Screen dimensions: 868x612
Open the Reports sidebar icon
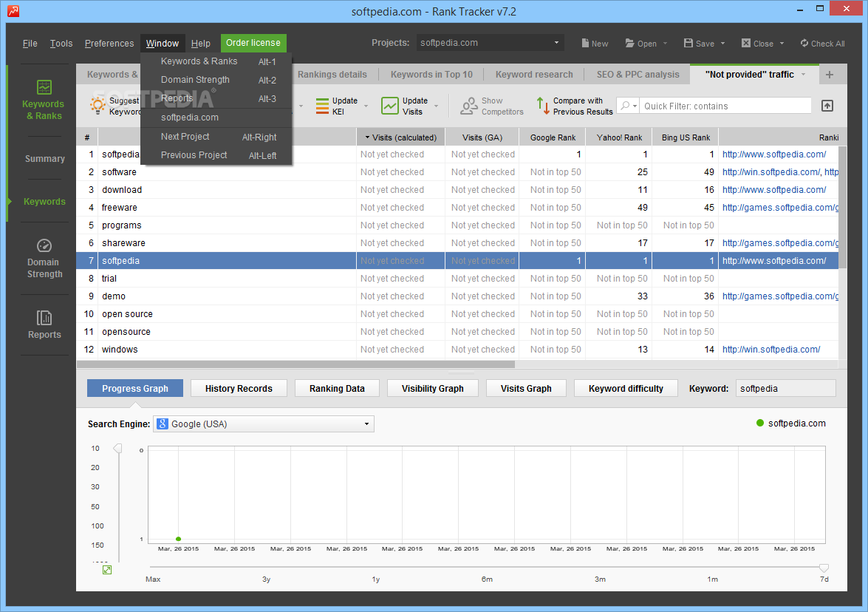pyautogui.click(x=44, y=318)
